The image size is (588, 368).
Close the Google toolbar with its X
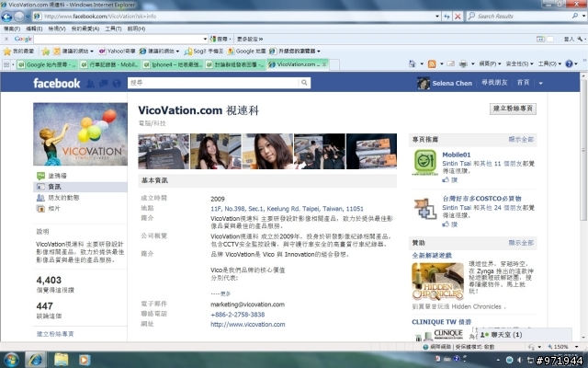coord(6,39)
